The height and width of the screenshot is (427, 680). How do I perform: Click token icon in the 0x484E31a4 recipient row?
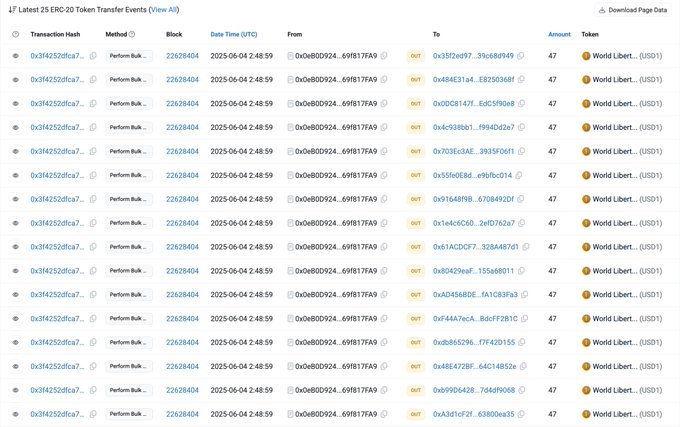tap(586, 80)
